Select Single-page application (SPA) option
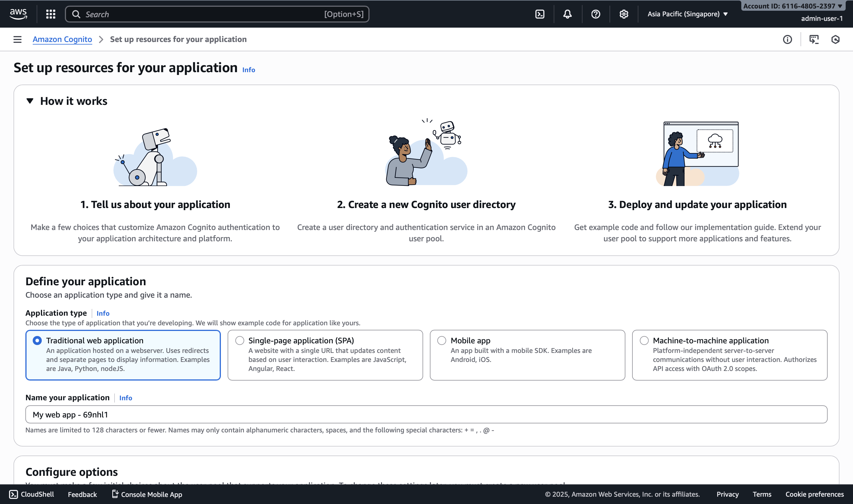 point(239,340)
